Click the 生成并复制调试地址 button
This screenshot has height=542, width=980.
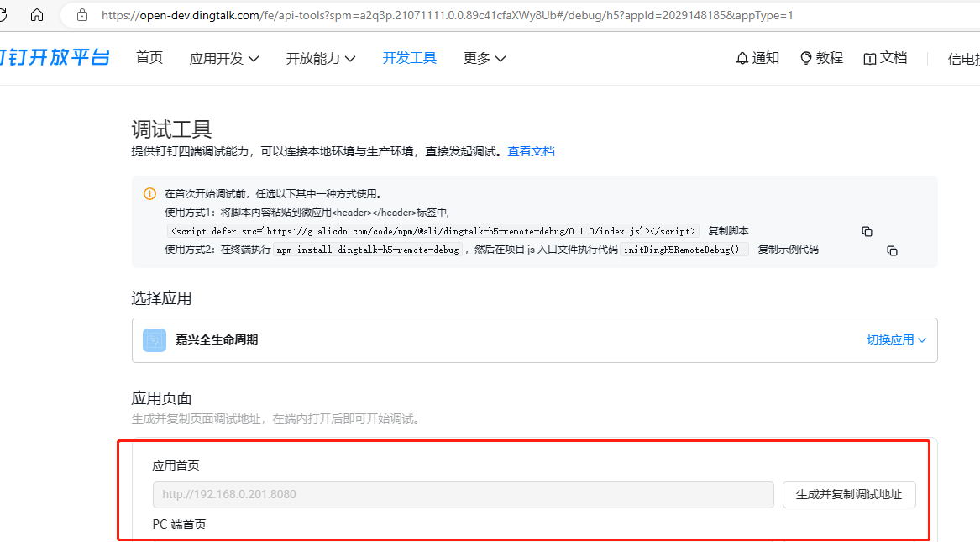[x=849, y=494]
